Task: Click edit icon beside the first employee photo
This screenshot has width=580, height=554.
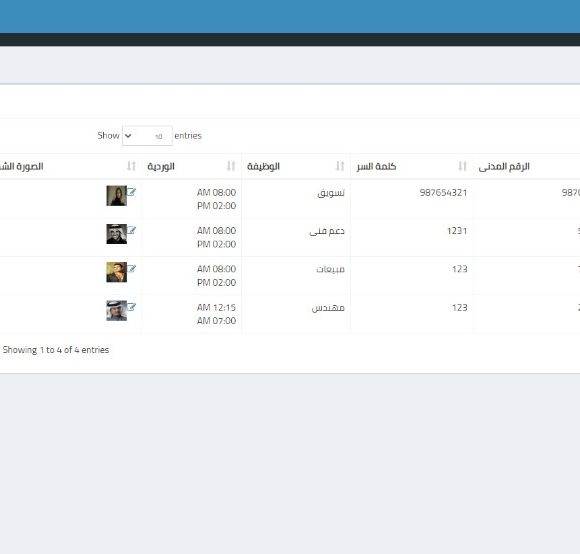Action: click(132, 192)
